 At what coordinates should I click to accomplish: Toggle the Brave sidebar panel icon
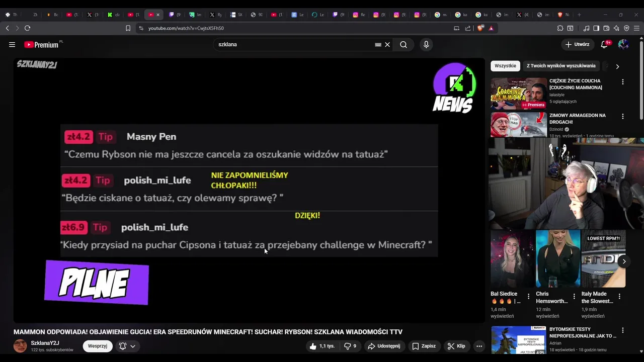click(596, 28)
